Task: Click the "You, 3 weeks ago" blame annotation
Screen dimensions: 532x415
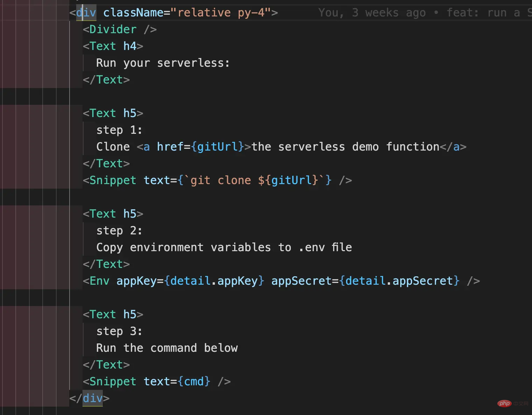Action: click(x=372, y=13)
